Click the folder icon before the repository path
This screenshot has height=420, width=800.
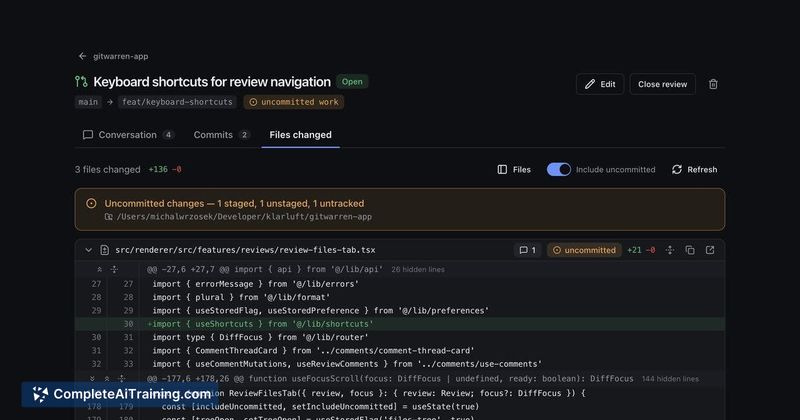pos(109,217)
